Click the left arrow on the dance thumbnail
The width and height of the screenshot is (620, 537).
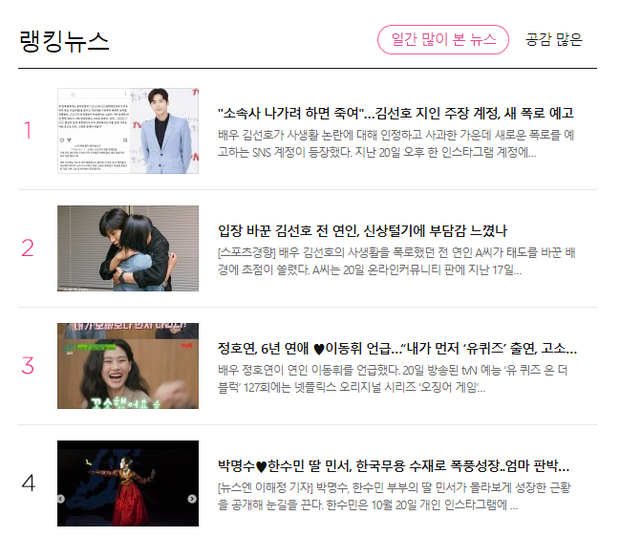click(x=61, y=499)
